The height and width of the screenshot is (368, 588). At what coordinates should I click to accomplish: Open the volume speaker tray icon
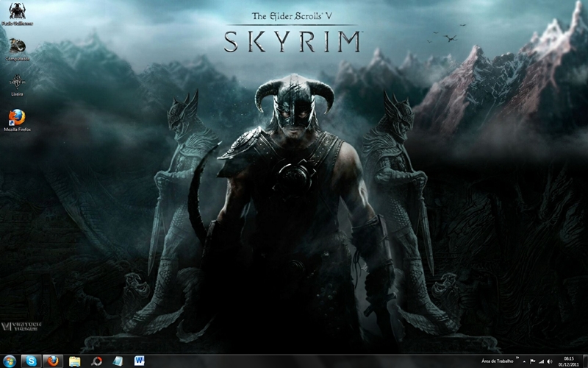[550, 361]
